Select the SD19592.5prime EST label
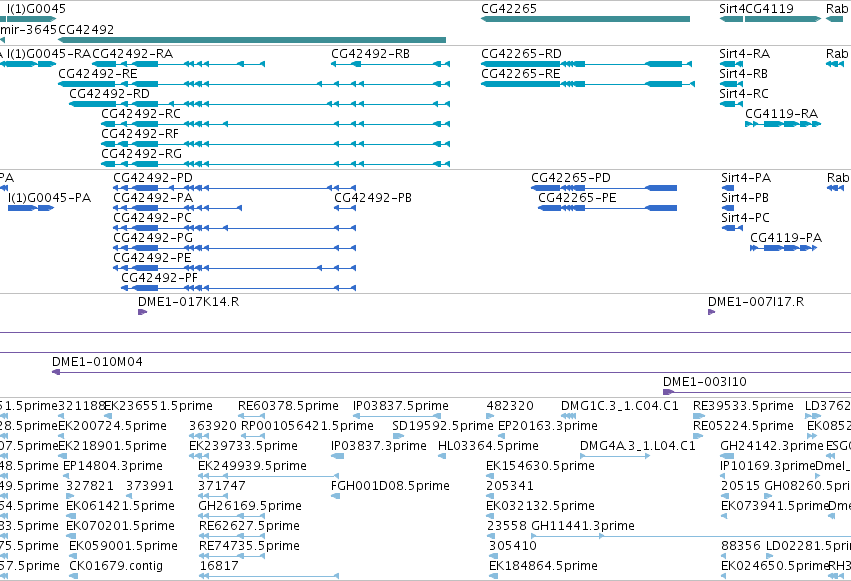This screenshot has width=851, height=581. coord(443,426)
